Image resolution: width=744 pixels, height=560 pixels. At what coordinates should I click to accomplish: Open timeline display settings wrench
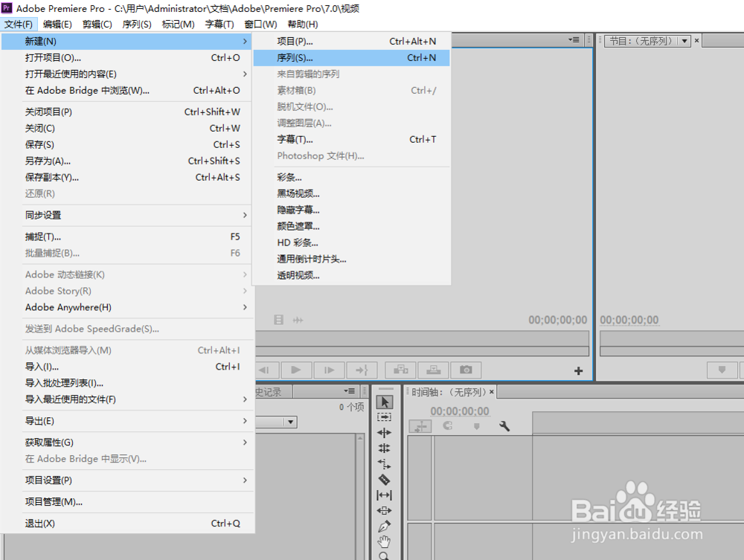click(504, 426)
